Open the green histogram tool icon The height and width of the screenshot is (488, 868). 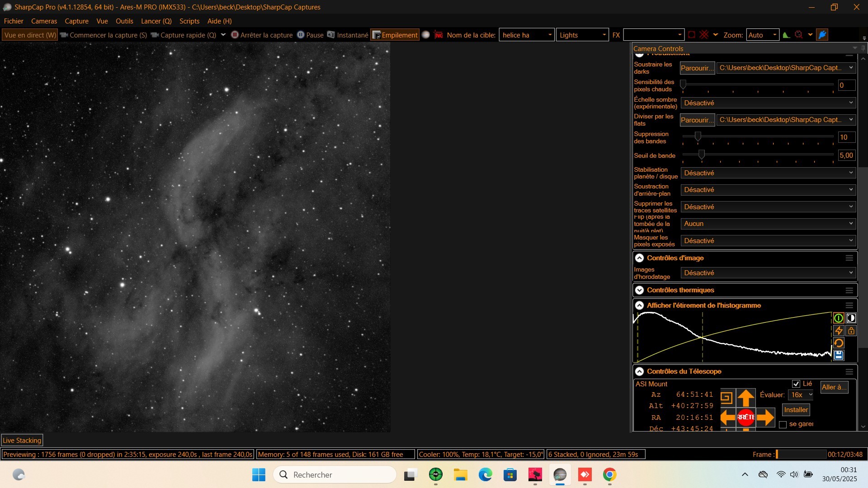click(x=787, y=35)
